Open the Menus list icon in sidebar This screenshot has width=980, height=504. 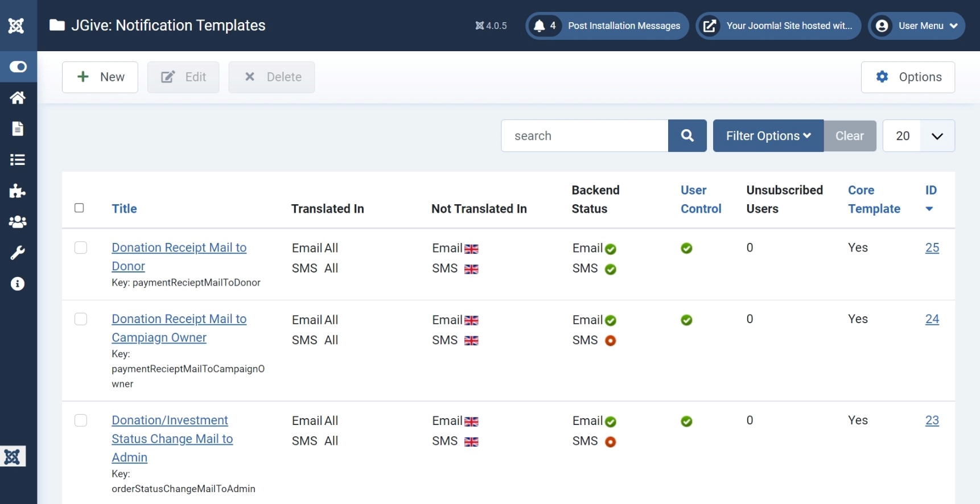(18, 160)
